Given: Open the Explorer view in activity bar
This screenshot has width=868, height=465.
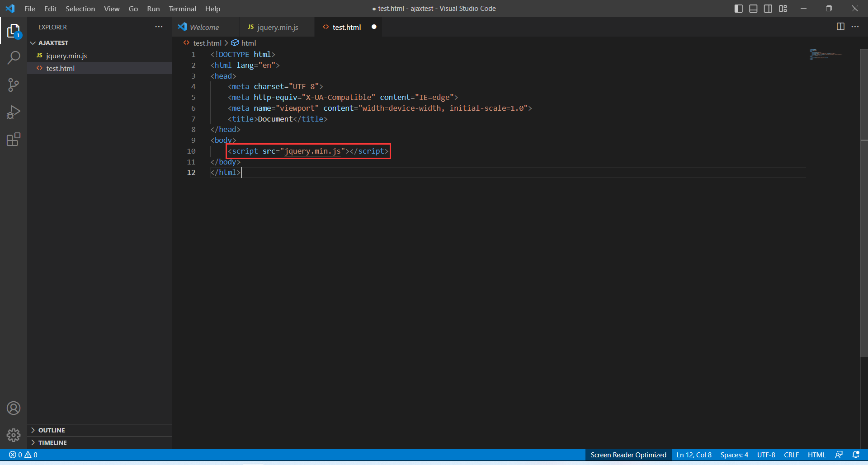Looking at the screenshot, I should (x=14, y=31).
